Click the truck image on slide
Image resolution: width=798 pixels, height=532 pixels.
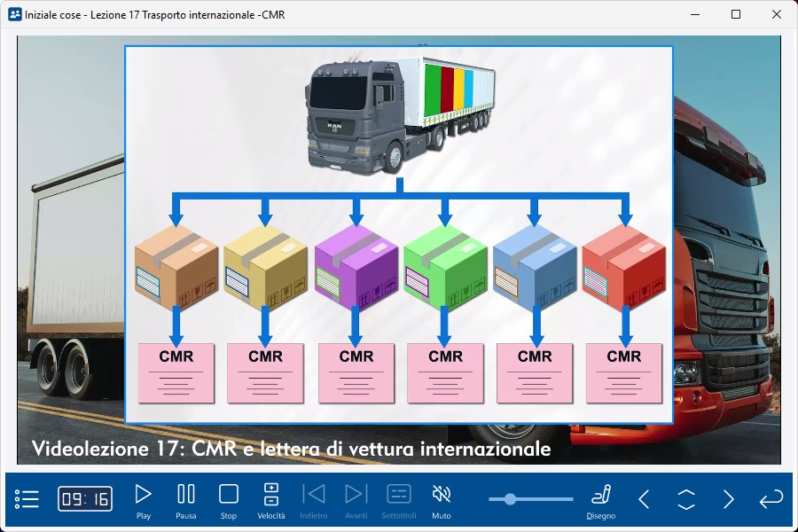coord(399,113)
